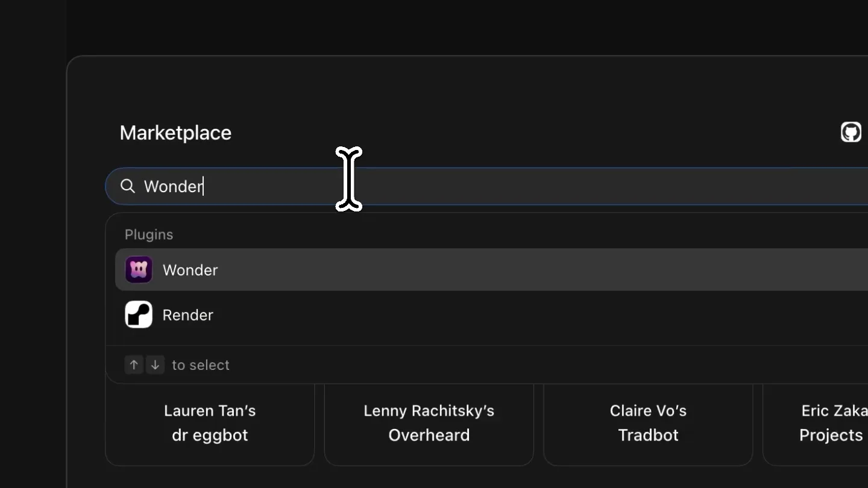Click the Plugins section label
This screenshot has width=868, height=488.
(149, 234)
